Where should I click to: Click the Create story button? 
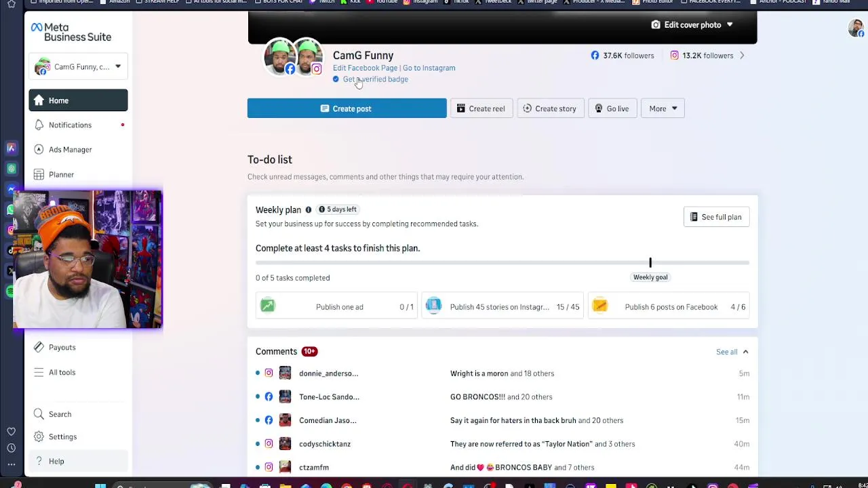point(549,108)
